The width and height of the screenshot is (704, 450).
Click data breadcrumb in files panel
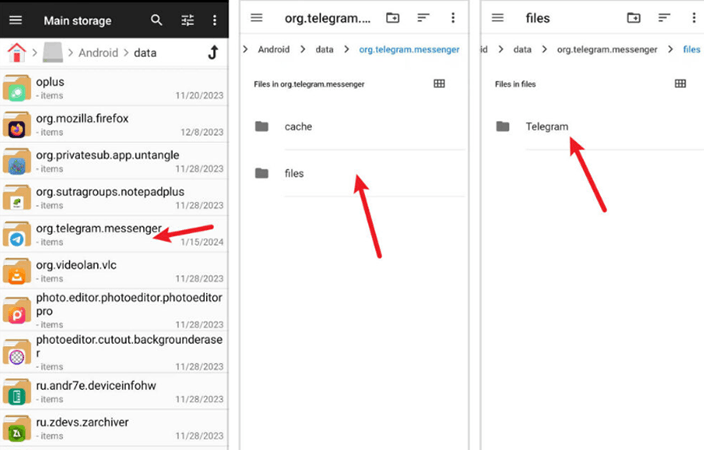pos(522,49)
